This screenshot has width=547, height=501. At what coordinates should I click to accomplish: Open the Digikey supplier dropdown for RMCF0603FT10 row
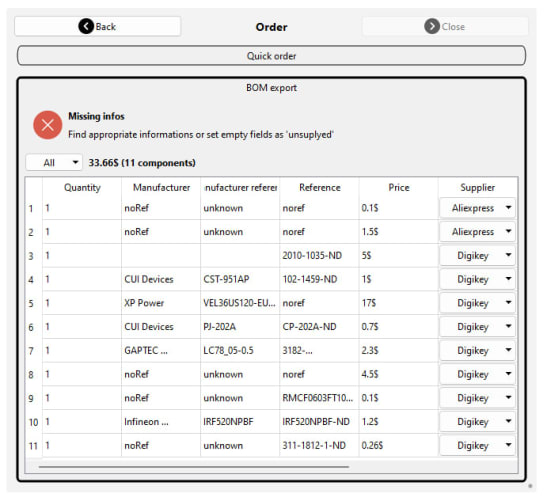477,398
